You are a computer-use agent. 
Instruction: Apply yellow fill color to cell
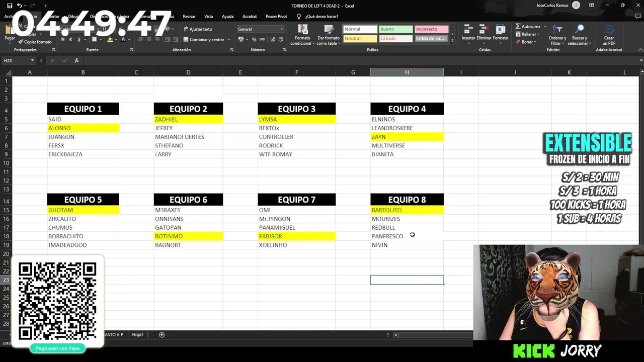click(x=110, y=39)
